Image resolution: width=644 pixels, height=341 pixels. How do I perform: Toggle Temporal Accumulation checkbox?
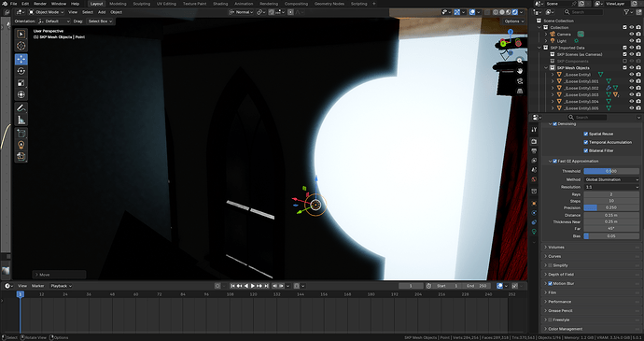coord(586,142)
